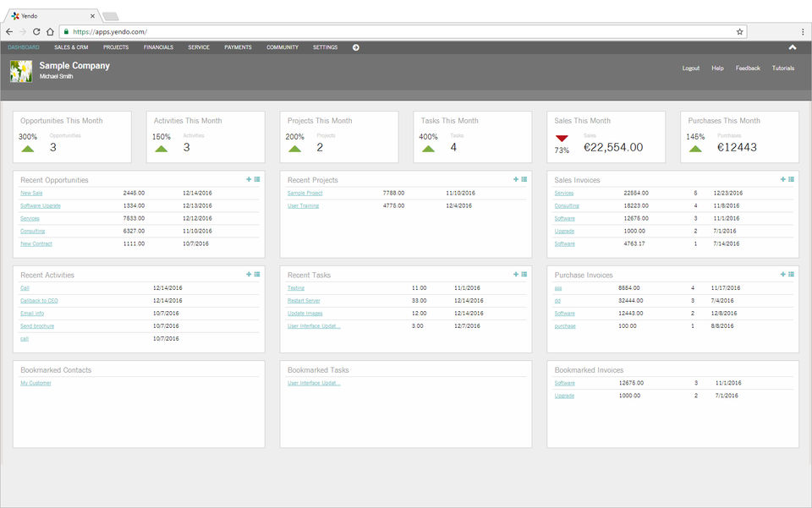Screen dimensions: 812x508
Task: Go back in browser history
Action: coord(9,31)
